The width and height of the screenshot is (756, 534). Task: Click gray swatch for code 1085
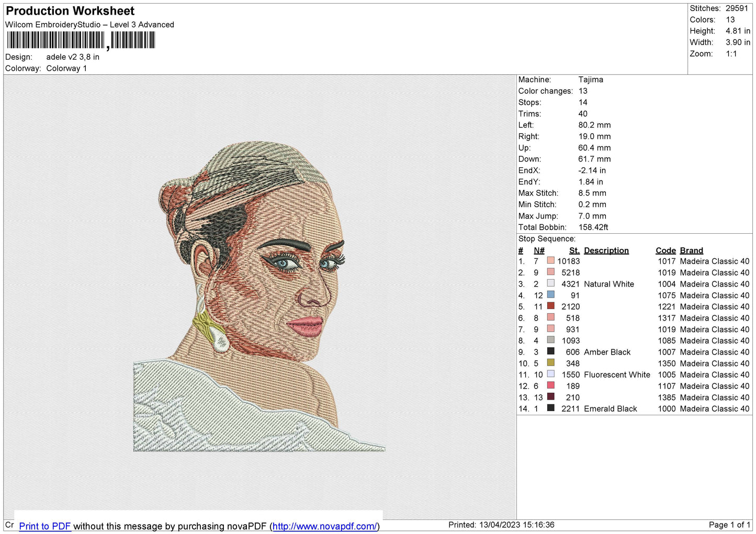tap(550, 340)
